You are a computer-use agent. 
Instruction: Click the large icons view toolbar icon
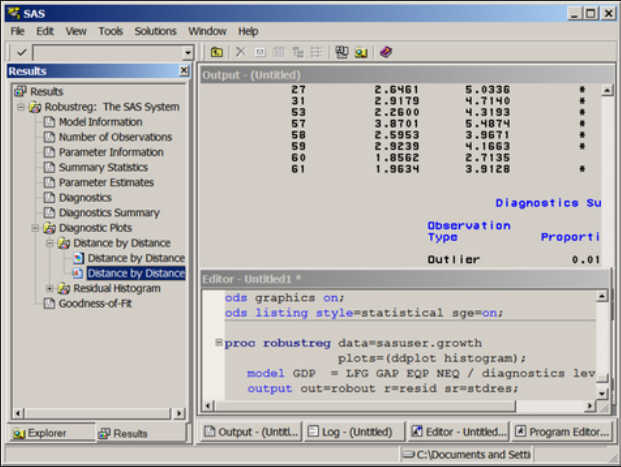coord(279,52)
